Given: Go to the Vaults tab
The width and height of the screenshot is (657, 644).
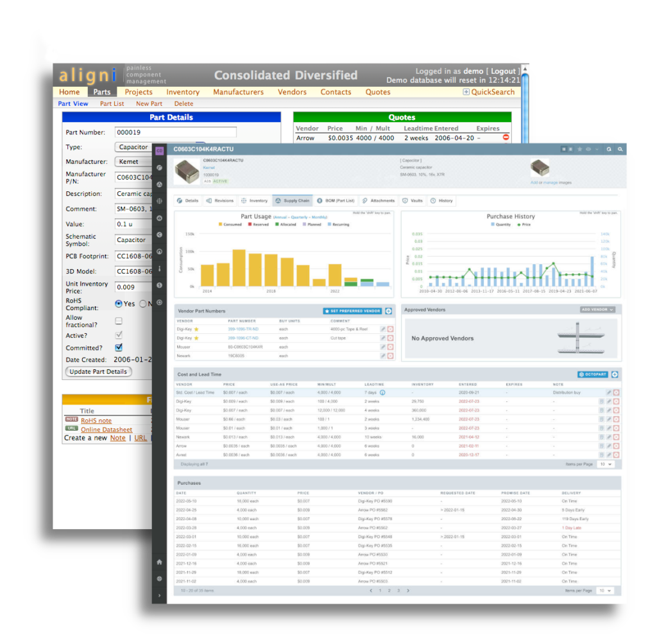Looking at the screenshot, I should (413, 201).
